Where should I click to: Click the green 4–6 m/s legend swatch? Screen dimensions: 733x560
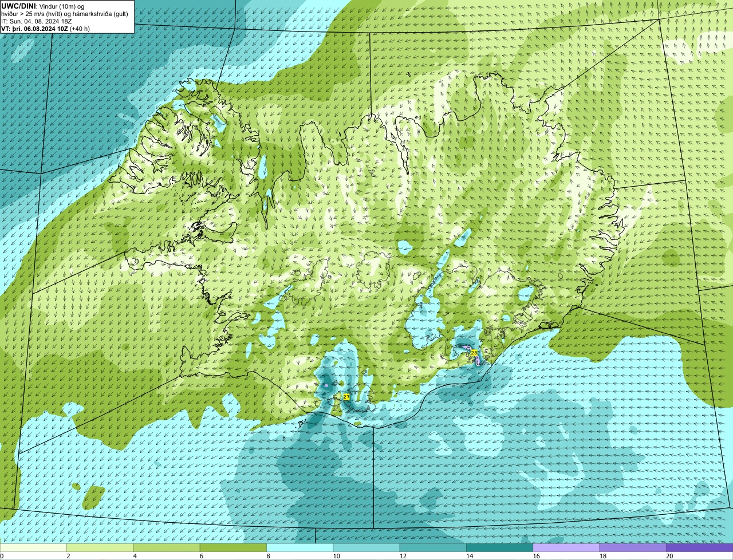(167, 548)
